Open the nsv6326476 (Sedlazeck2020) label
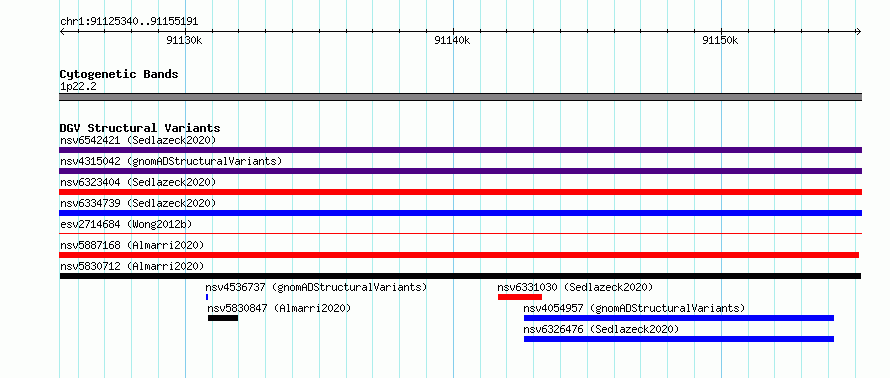Screen dimensions: 890x378 pos(601,329)
